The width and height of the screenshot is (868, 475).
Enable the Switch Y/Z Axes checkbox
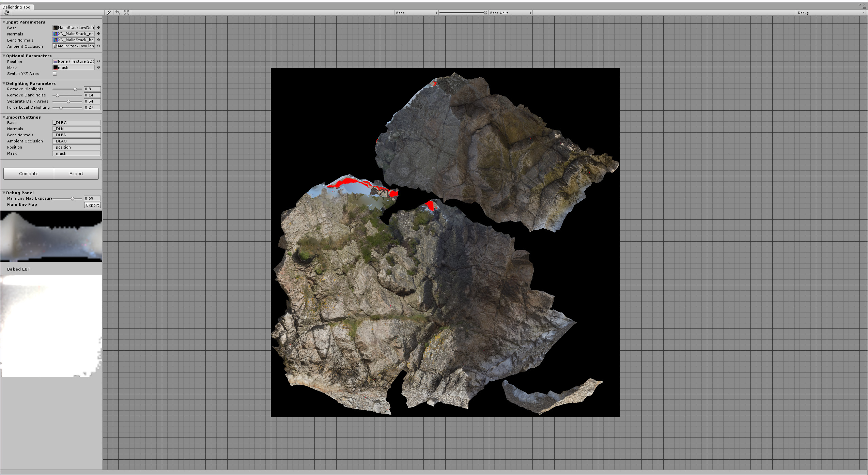coord(55,74)
